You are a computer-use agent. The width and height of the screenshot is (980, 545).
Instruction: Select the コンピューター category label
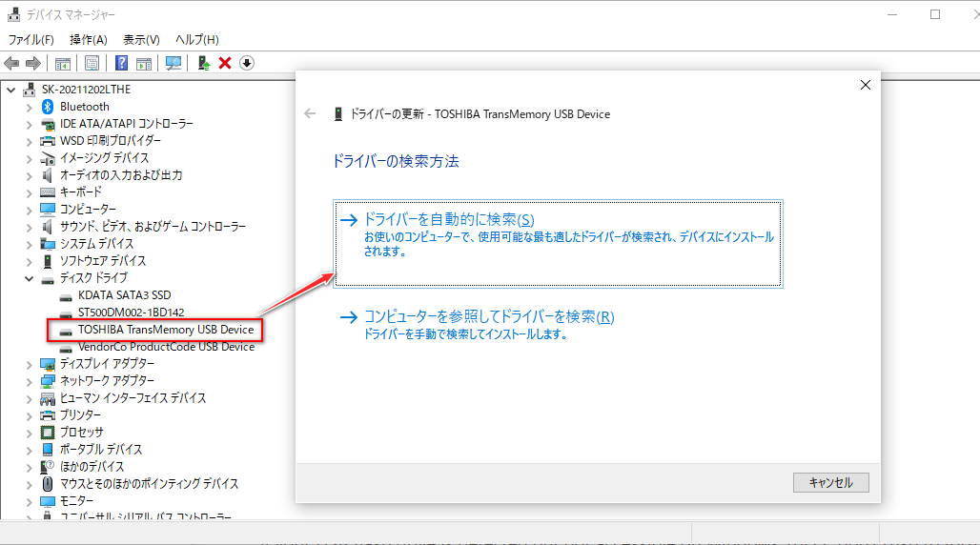(88, 210)
